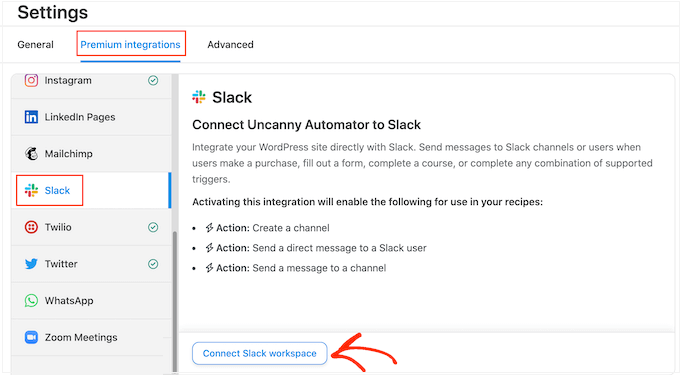Click the blue Twitter bird icon
Viewport: 680px width, 375px height.
point(31,264)
